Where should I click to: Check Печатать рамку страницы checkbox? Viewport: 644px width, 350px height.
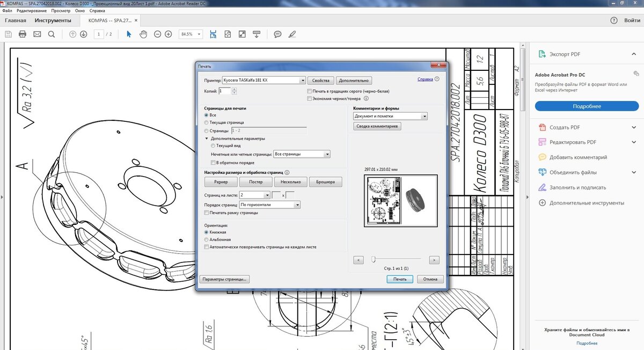point(207,213)
